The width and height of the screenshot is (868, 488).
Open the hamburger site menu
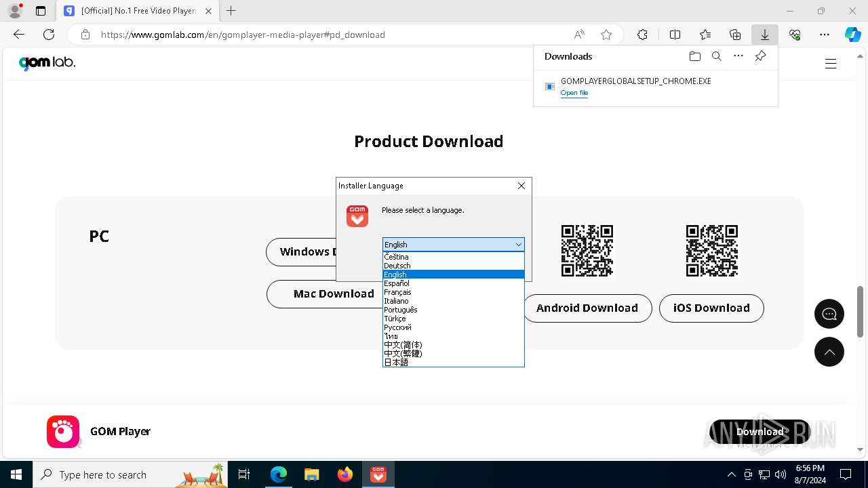[x=831, y=64]
